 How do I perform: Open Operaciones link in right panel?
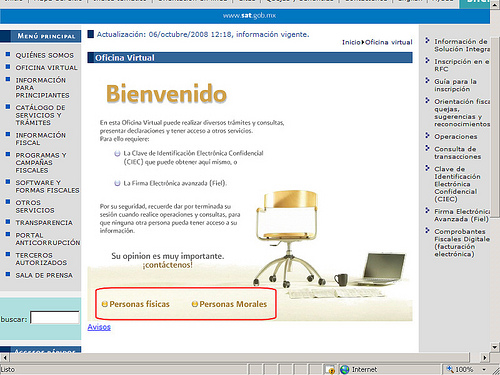[x=456, y=137]
